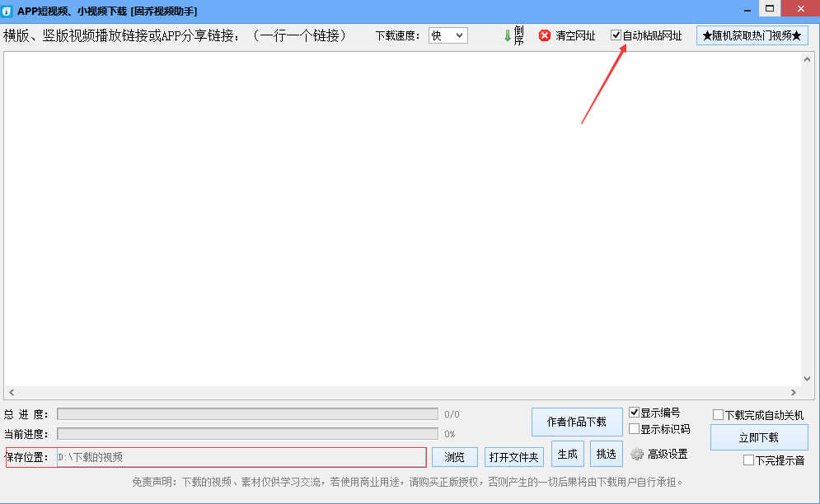Maximize the application window
The image size is (820, 504).
point(770,8)
